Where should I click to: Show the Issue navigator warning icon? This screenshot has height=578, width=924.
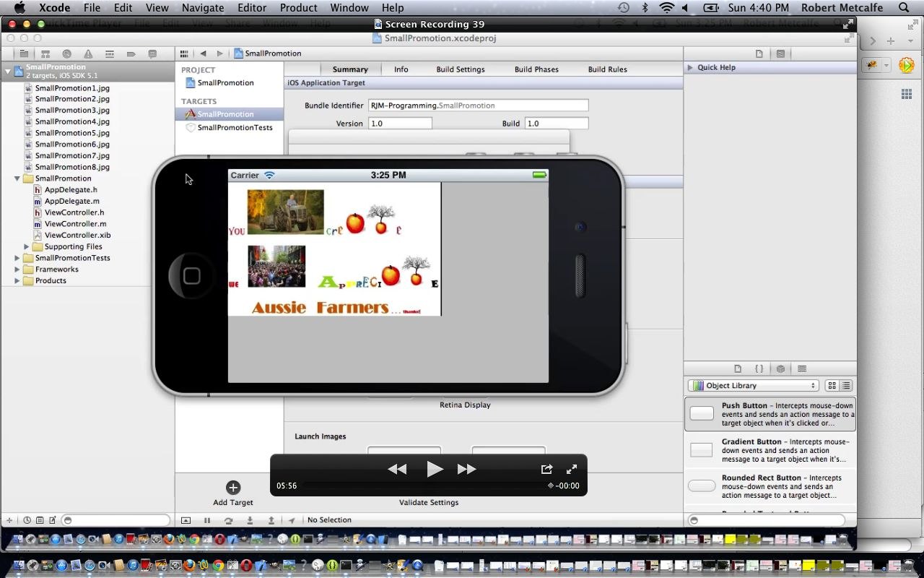tap(88, 53)
